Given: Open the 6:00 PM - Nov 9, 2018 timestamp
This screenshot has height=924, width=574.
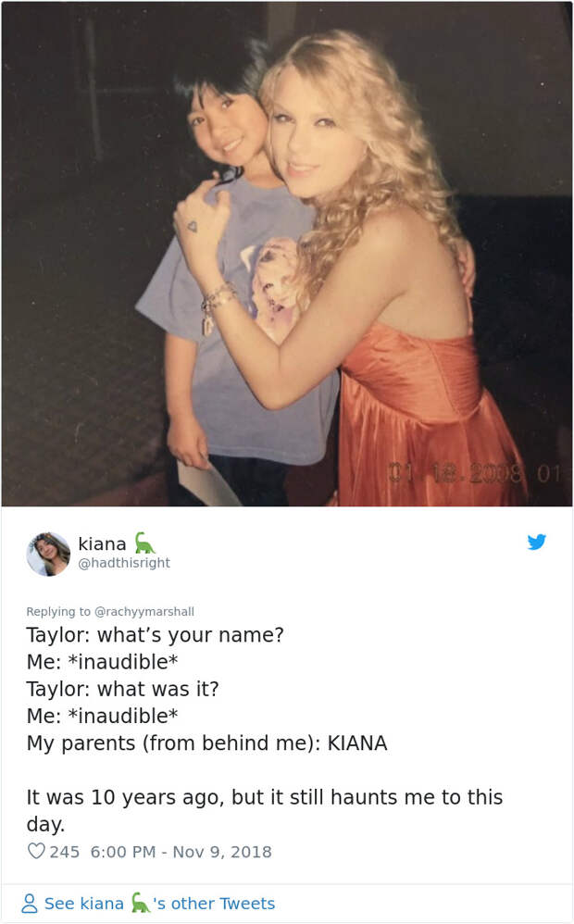Looking at the screenshot, I should (181, 852).
